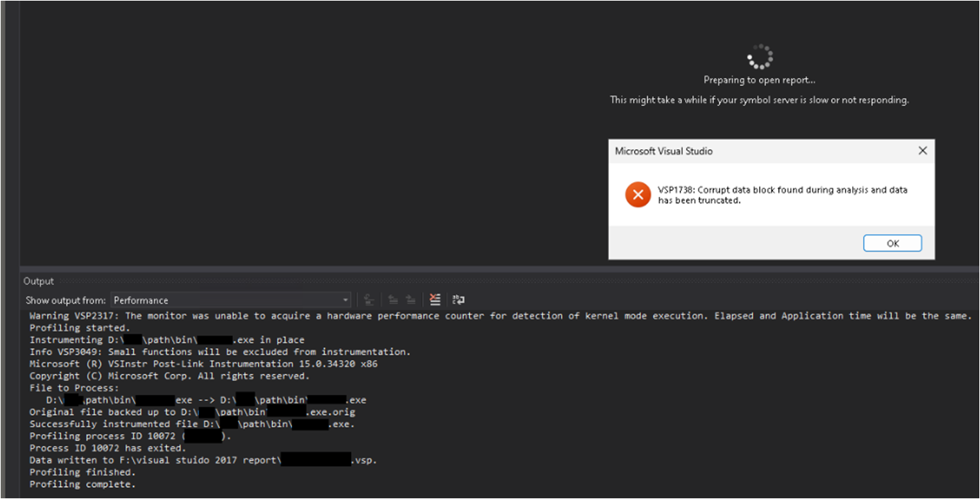
Task: Select the 'Profiling started.' output line
Action: pos(80,328)
